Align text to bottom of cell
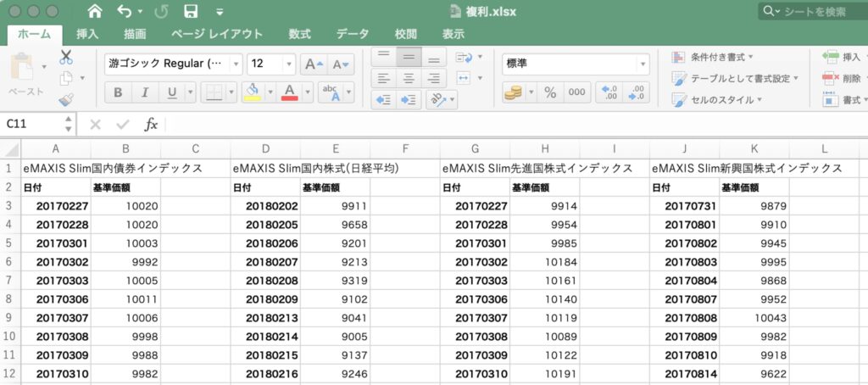868x385 pixels. tap(435, 57)
